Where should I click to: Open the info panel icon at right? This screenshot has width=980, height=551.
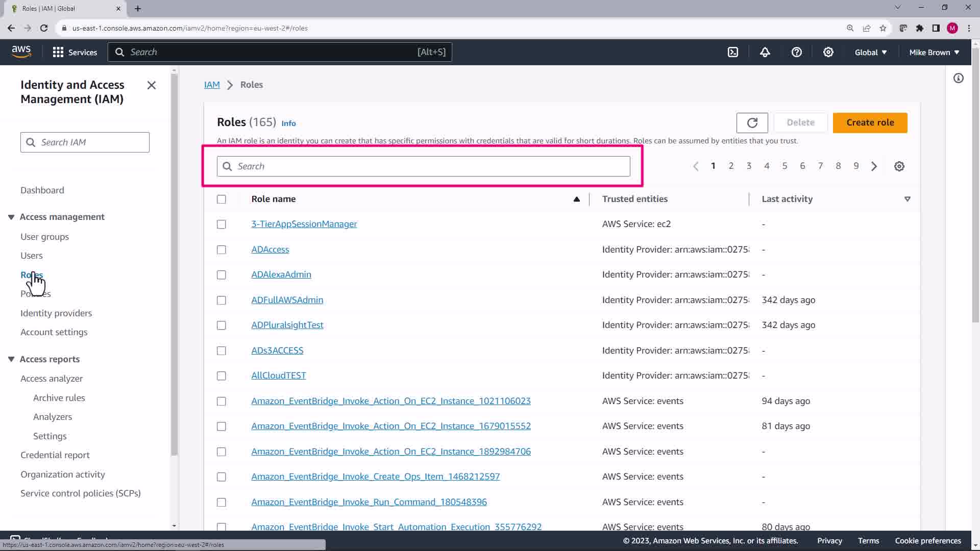coord(958,78)
